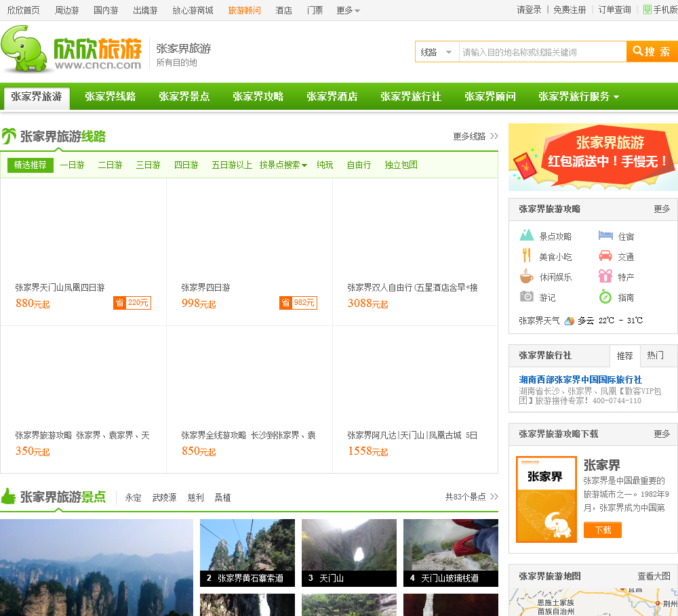Click the orange 下载 button
This screenshot has width=678, height=616.
click(x=603, y=530)
